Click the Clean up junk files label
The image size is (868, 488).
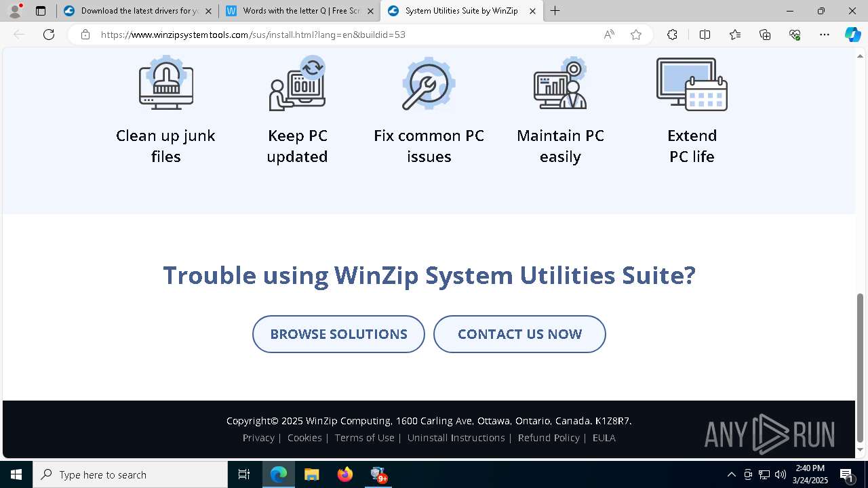[x=165, y=146]
